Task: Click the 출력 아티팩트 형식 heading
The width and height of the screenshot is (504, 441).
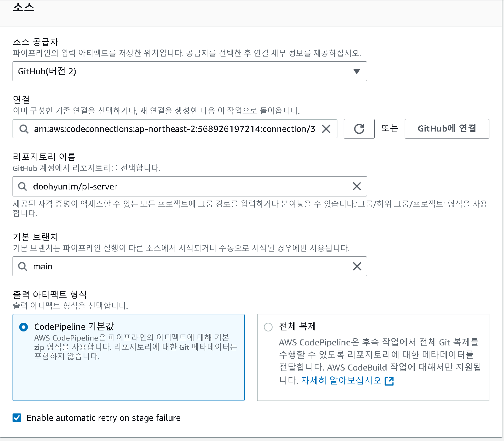Action: click(x=49, y=294)
